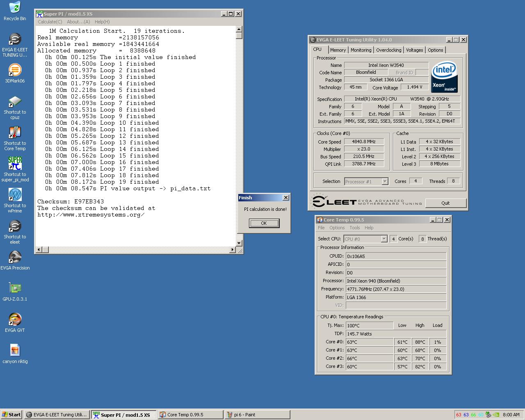This screenshot has width=525, height=420.
Task: Expand the Select CPU dropdown in Core Temp
Action: (x=384, y=239)
